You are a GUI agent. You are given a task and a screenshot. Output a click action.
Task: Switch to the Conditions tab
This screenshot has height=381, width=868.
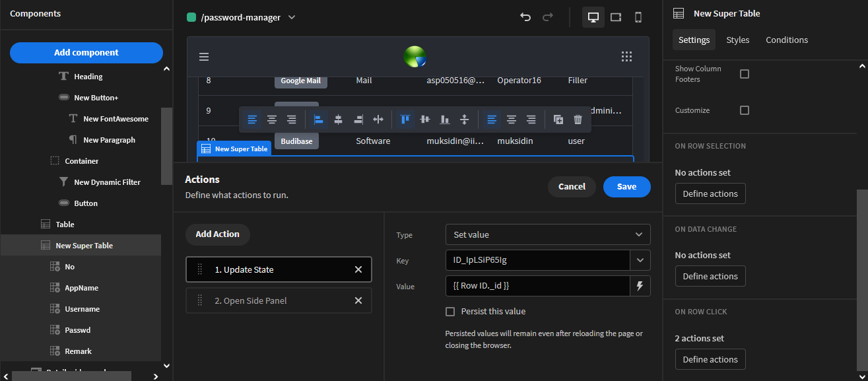pyautogui.click(x=787, y=40)
